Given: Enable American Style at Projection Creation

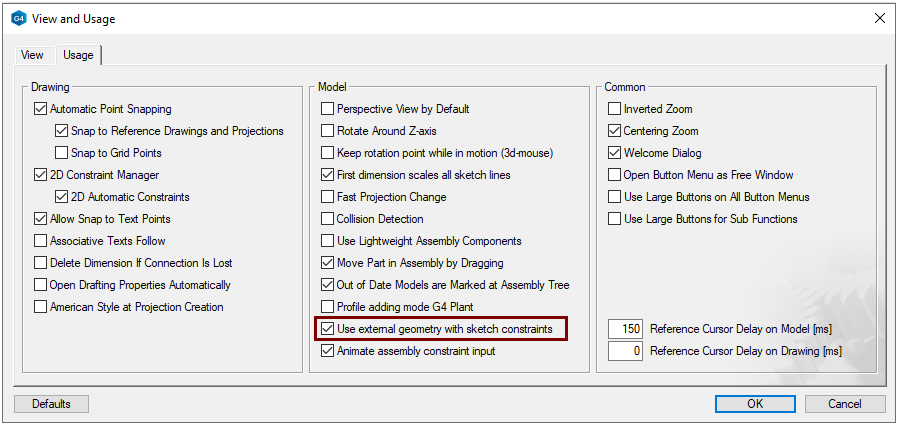Looking at the screenshot, I should (41, 307).
